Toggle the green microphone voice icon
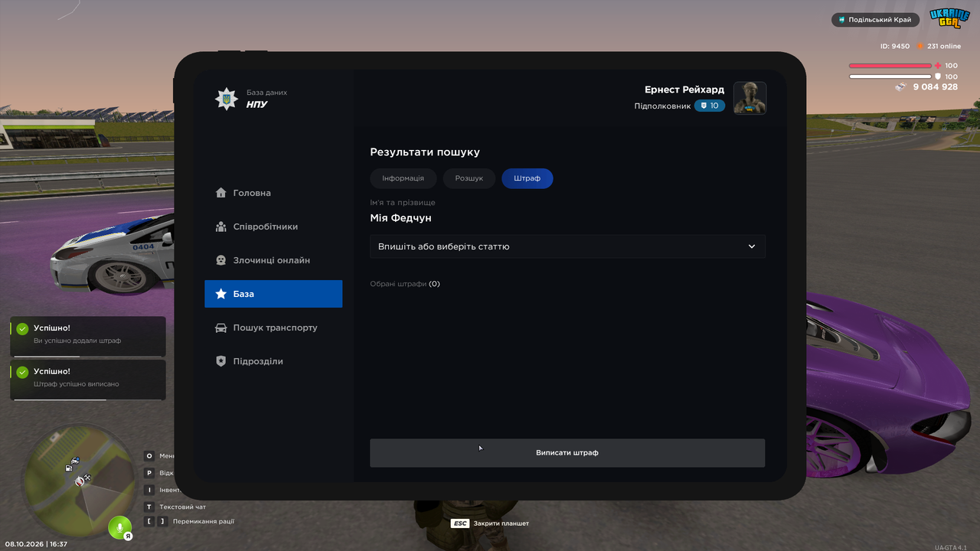The image size is (980, 551). tap(119, 527)
